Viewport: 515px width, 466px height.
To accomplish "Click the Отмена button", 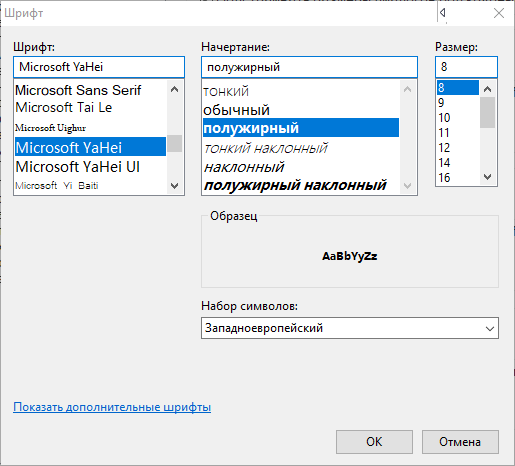I will pos(460,442).
